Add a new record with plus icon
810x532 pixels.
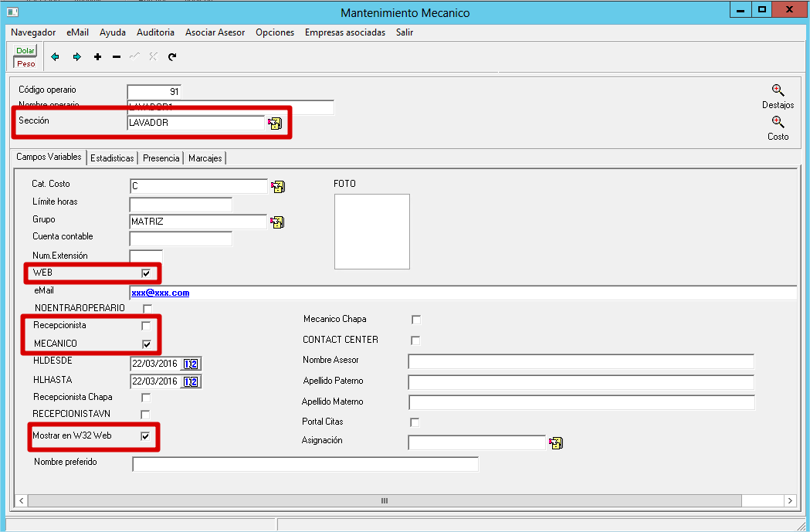(97, 56)
